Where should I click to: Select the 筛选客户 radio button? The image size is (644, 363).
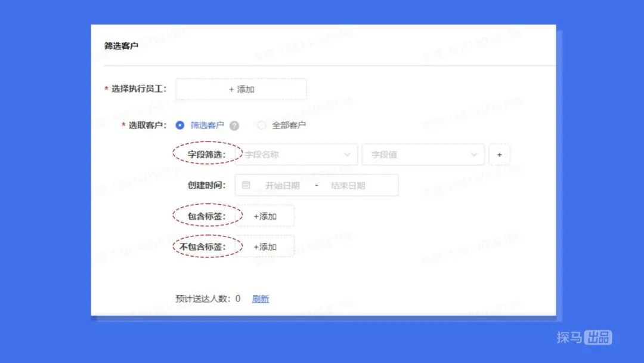tap(180, 125)
